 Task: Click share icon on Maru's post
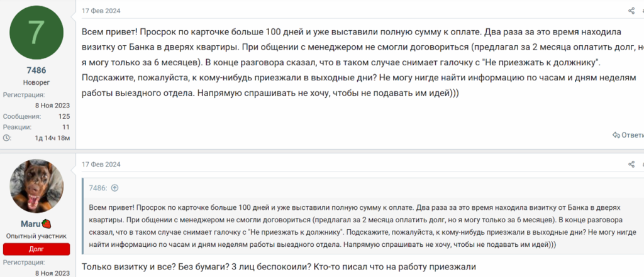coord(631,165)
